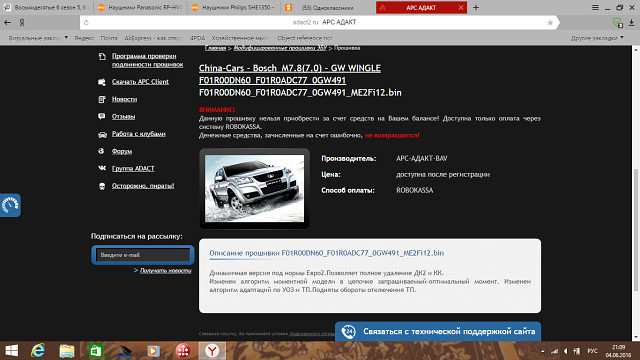Click the skull icon beside Осторожно, пираты!

[x=102, y=186]
